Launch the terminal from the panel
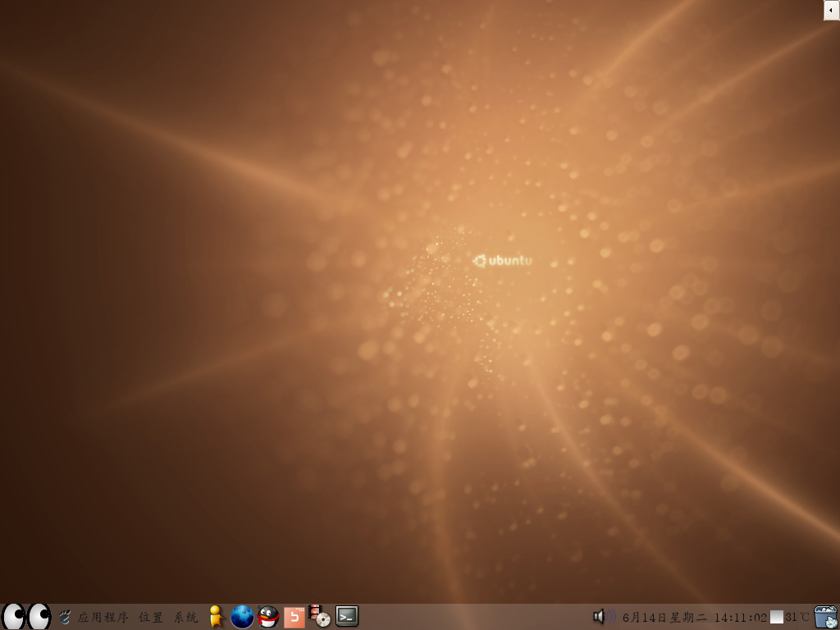This screenshot has width=840, height=630. pos(347,617)
